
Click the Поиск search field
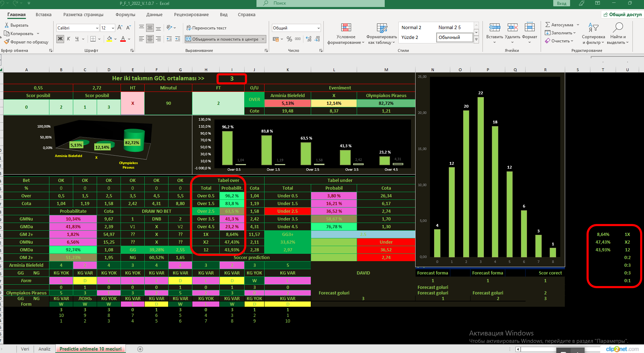point(321,3)
